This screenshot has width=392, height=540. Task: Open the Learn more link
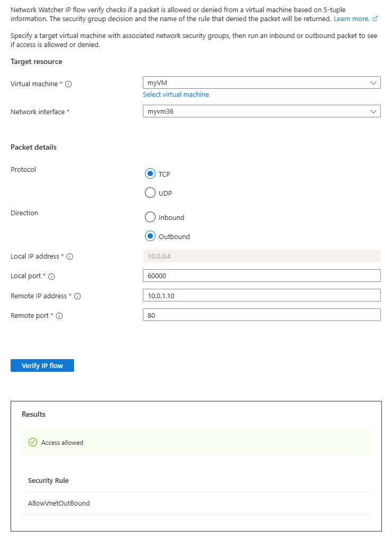(x=351, y=19)
